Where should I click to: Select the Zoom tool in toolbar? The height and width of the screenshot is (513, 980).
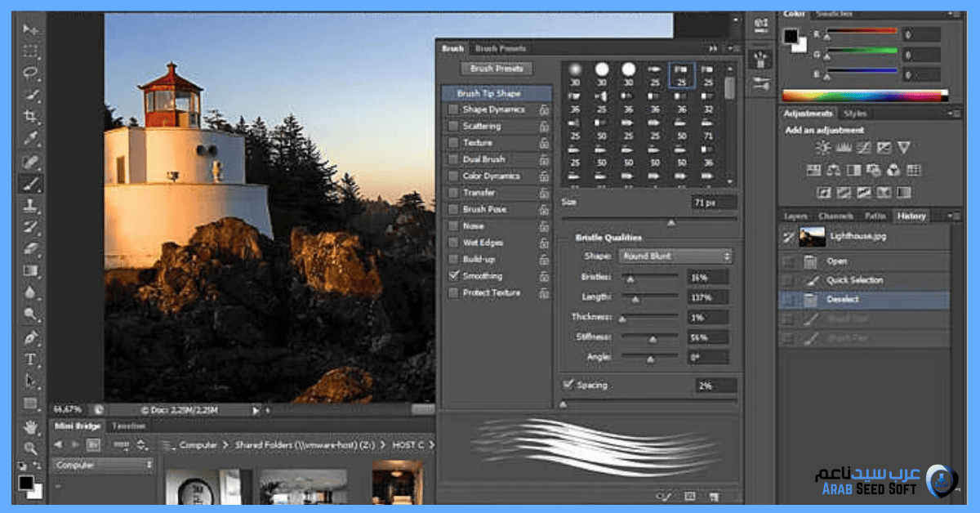31,448
